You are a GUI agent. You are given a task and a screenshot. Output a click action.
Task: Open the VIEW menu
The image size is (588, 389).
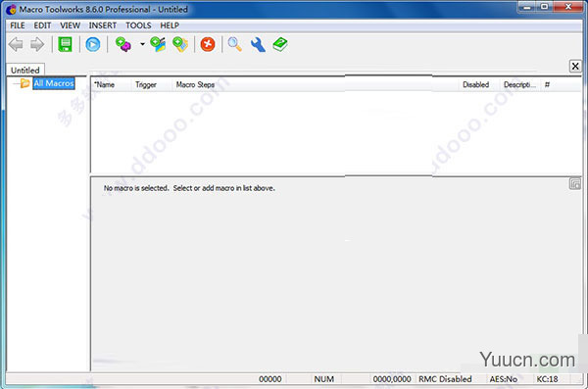pos(70,25)
